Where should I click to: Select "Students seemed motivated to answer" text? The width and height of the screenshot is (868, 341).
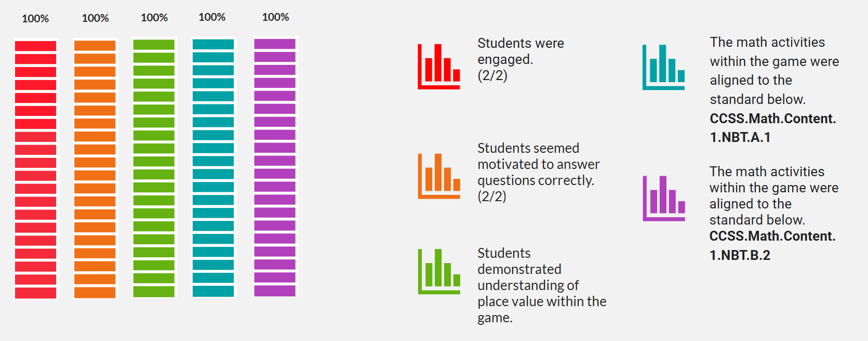tap(538, 164)
